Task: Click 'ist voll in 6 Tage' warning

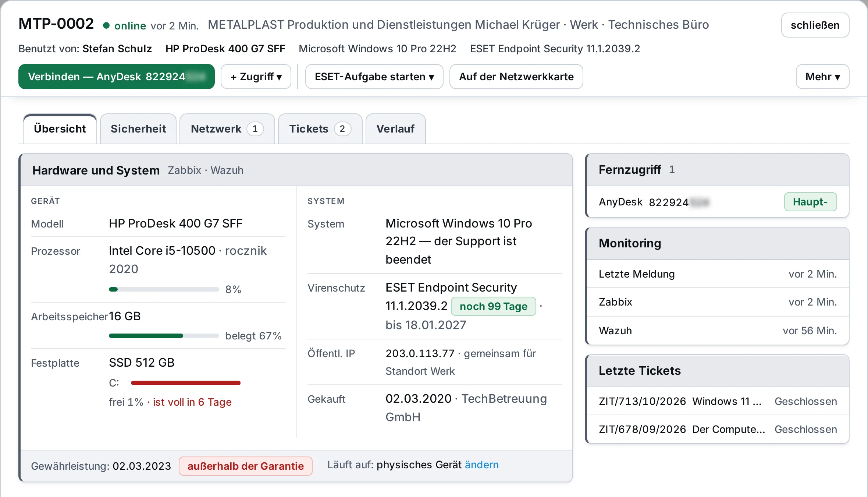Action: (x=192, y=402)
